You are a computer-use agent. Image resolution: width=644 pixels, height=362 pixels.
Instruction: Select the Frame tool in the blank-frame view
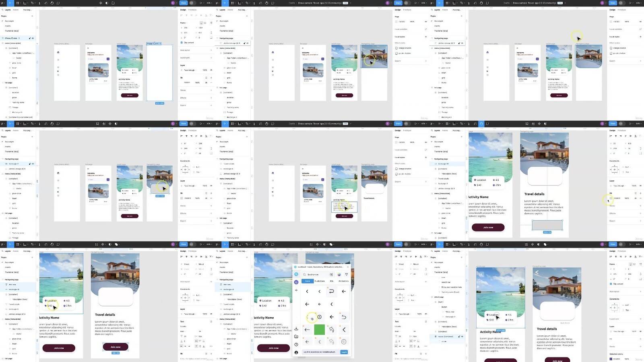18,3
